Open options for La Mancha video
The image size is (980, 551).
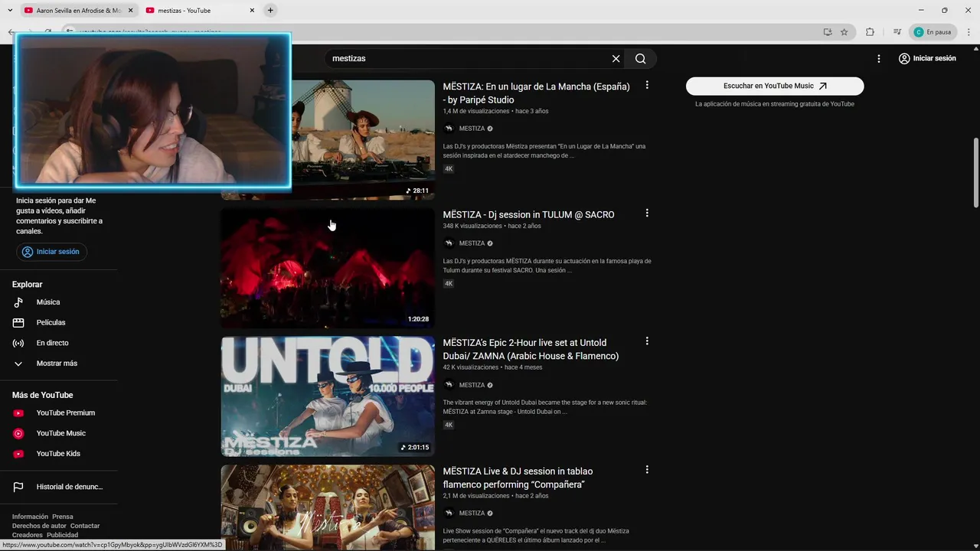[647, 86]
